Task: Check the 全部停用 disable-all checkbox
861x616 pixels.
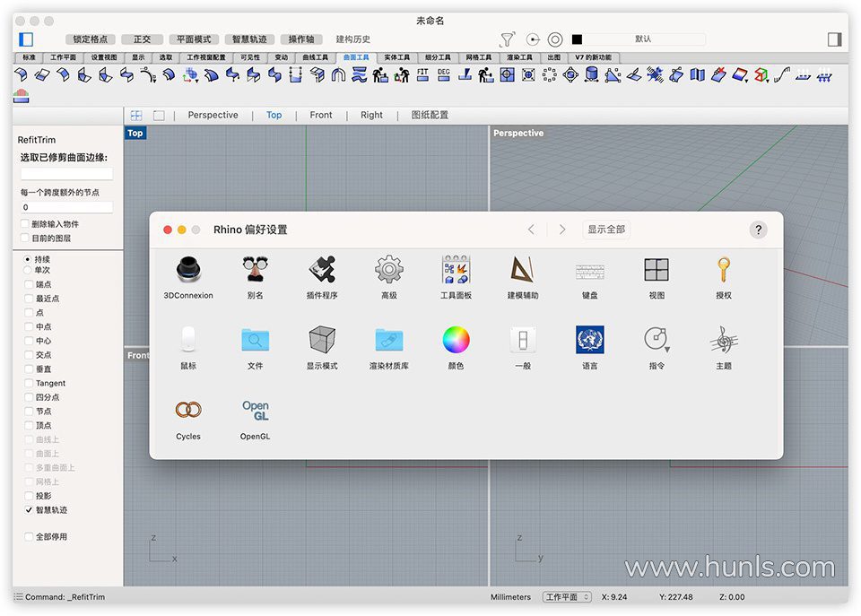Action: pyautogui.click(x=29, y=536)
